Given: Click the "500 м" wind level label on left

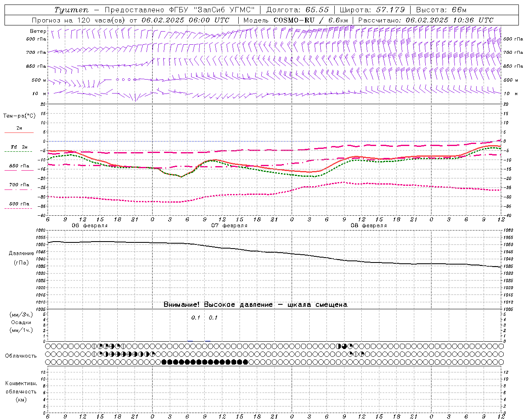Looking at the screenshot, I should point(39,80).
